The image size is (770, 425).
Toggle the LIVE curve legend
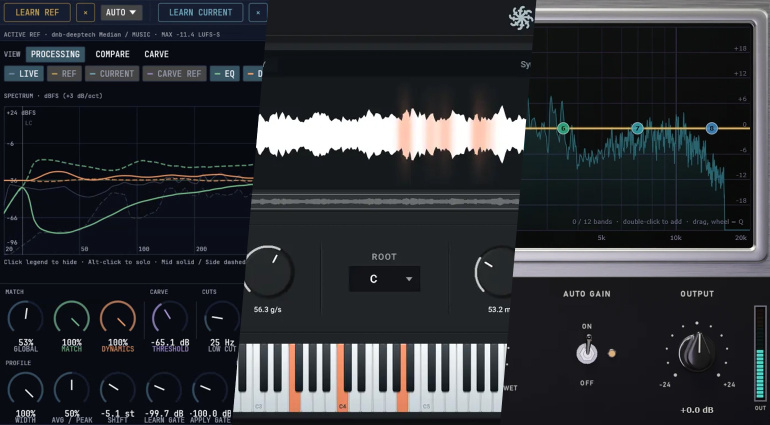[24, 74]
